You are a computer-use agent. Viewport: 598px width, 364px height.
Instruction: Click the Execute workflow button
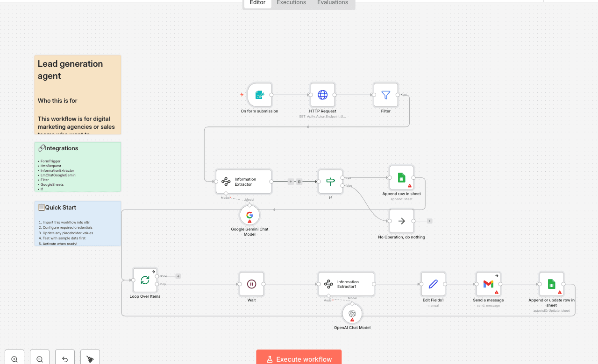(x=299, y=359)
